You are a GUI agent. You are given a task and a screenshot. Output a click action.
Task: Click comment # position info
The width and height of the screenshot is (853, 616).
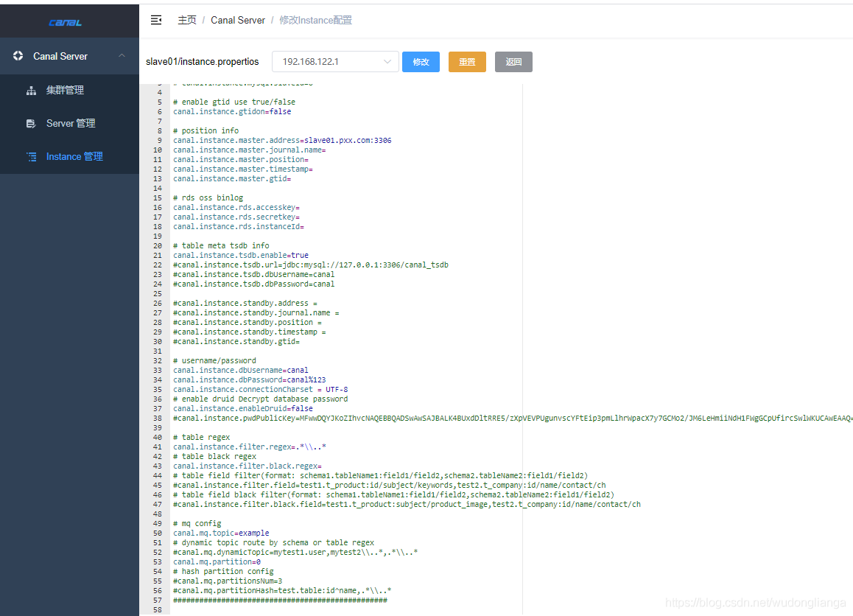[x=206, y=131]
